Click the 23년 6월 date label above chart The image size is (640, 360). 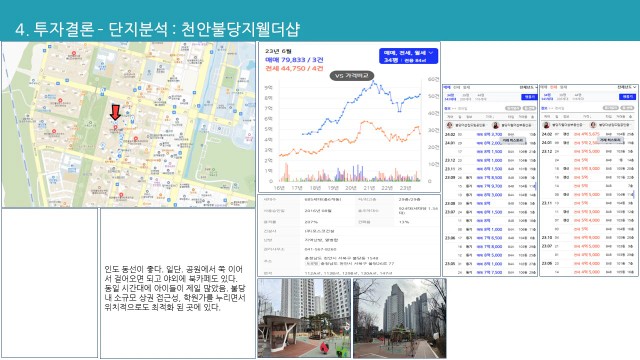(x=278, y=51)
